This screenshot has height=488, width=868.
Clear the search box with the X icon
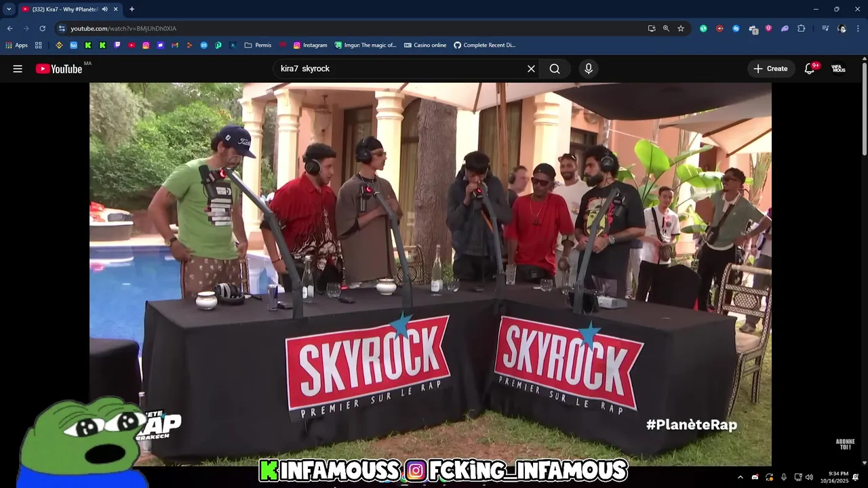[531, 68]
